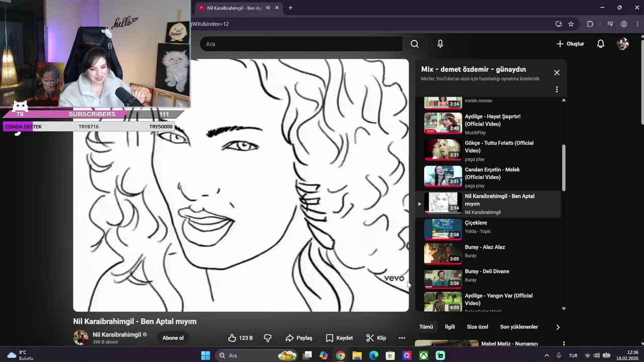Open Chrome media controls icon
The height and width of the screenshot is (362, 644).
(x=610, y=24)
